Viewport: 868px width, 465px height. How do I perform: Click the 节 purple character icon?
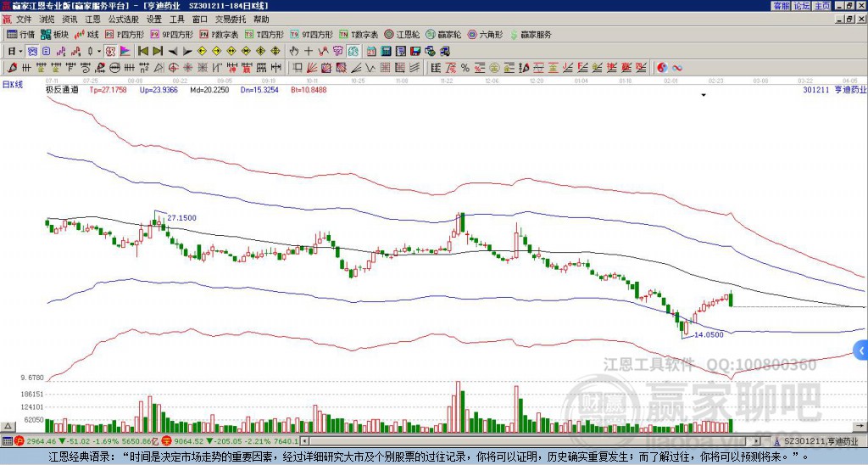tap(337, 52)
